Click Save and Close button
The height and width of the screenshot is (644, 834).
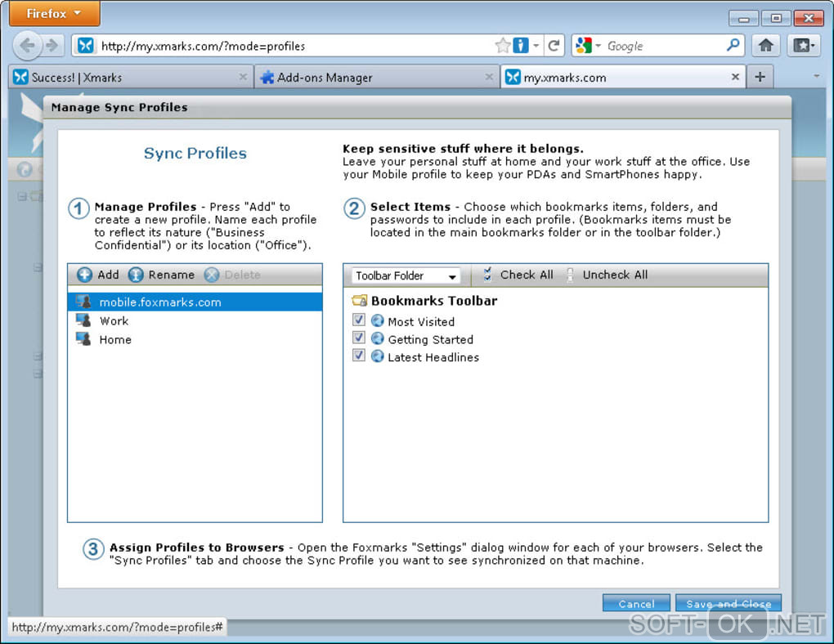(x=729, y=604)
